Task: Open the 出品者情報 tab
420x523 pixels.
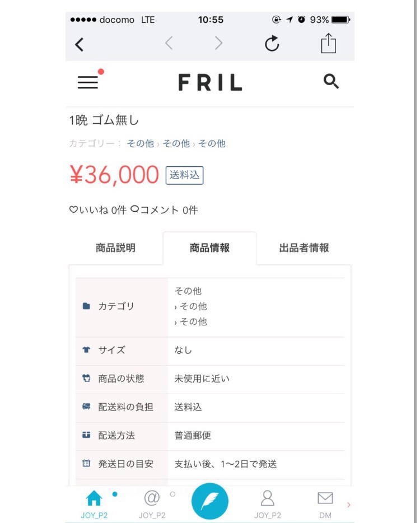Action: click(304, 248)
